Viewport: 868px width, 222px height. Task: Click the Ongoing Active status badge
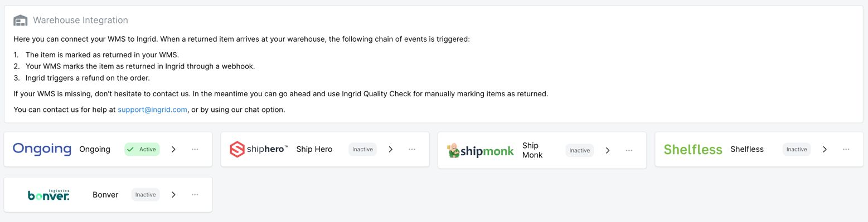(142, 149)
